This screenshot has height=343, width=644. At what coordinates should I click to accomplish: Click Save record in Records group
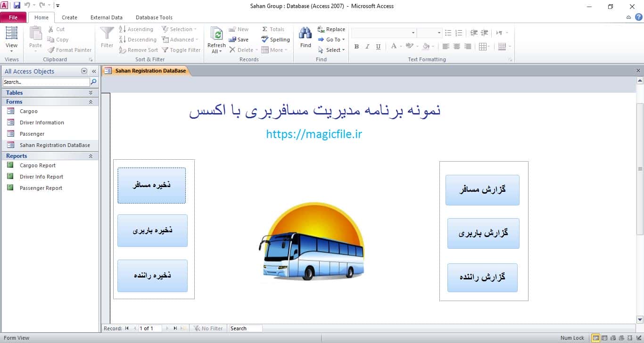239,40
